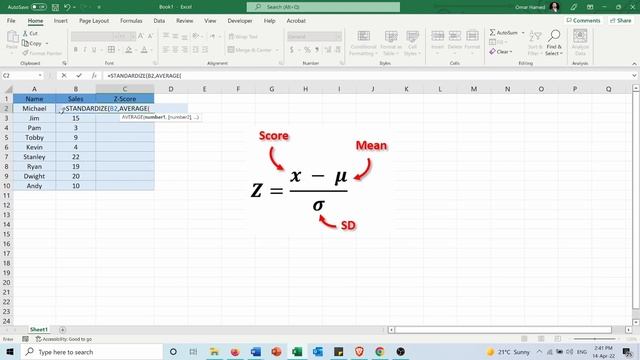Open the File tab
640x360 pixels.
click(11, 20)
